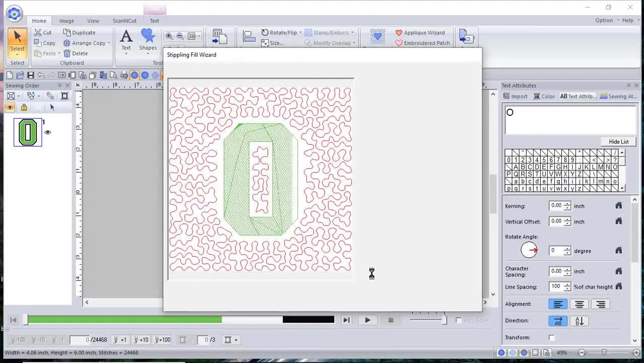Click the Open folder icon

(x=20, y=75)
